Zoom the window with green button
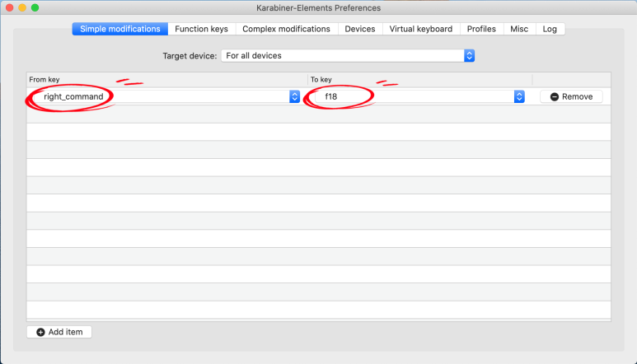This screenshot has width=637, height=364. point(35,7)
